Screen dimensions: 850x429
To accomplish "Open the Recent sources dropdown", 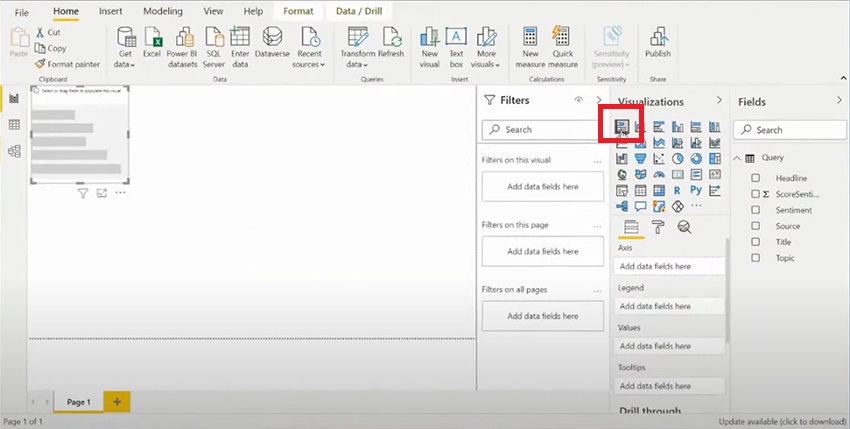I will [x=309, y=48].
